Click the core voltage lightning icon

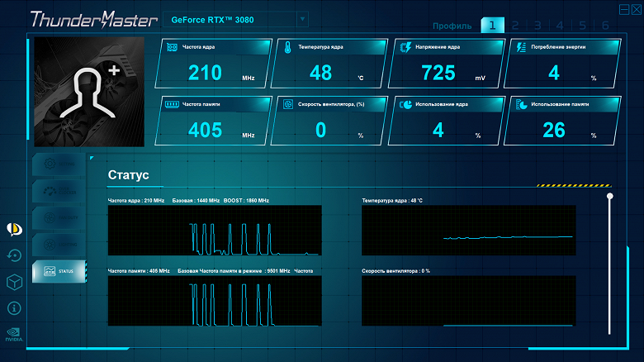point(405,47)
